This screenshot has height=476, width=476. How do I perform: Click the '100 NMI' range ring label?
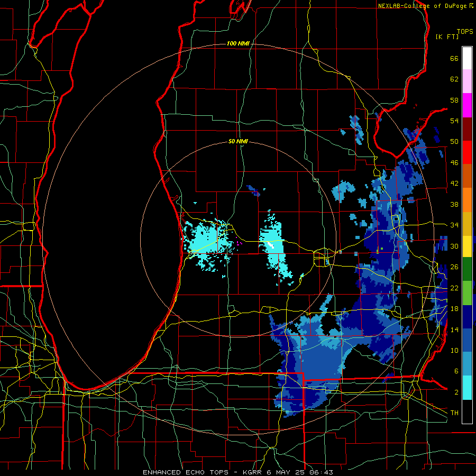(x=238, y=44)
